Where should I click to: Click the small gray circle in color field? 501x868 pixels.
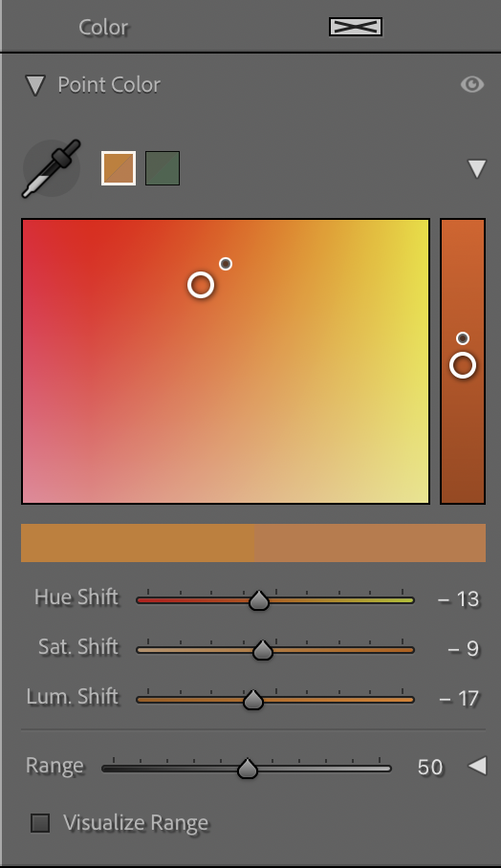(226, 264)
